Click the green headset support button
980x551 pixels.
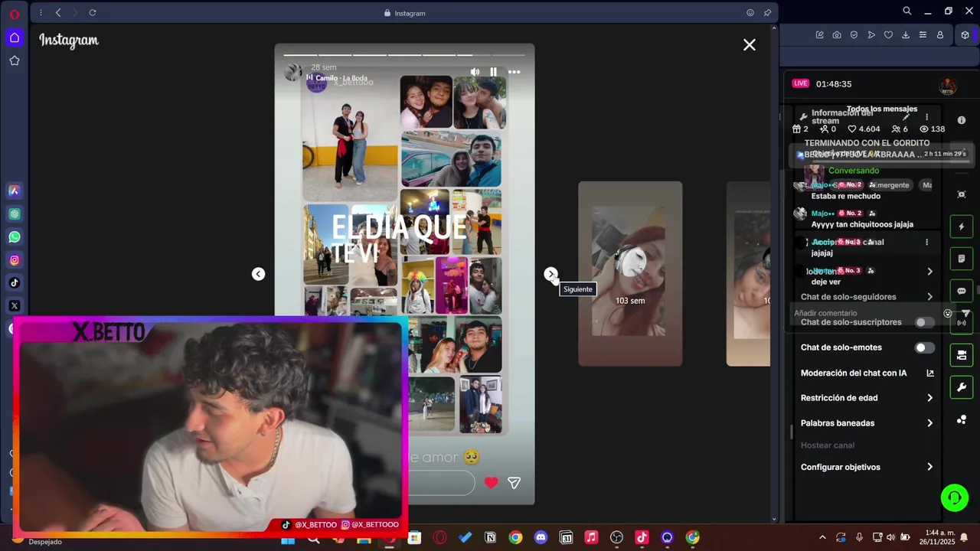(x=955, y=498)
